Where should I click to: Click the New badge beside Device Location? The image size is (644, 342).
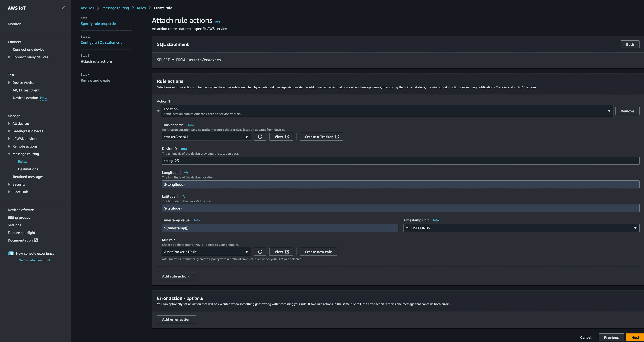point(44,98)
